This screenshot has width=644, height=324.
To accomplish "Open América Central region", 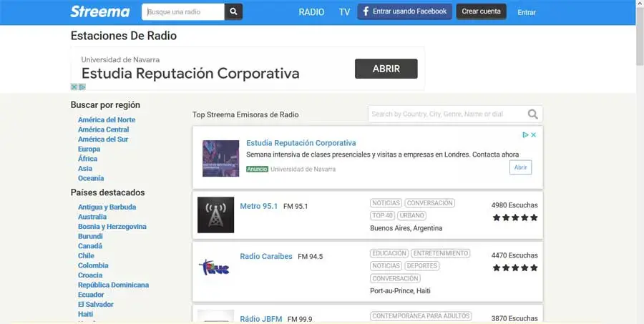I will click(104, 129).
